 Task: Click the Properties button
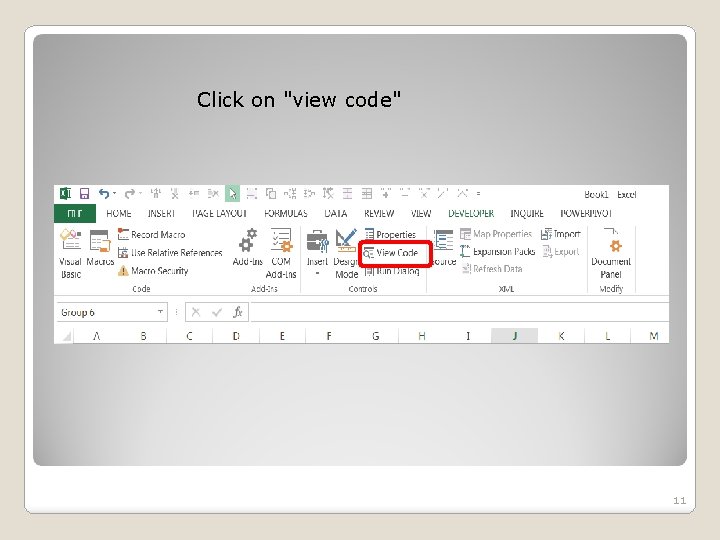390,235
